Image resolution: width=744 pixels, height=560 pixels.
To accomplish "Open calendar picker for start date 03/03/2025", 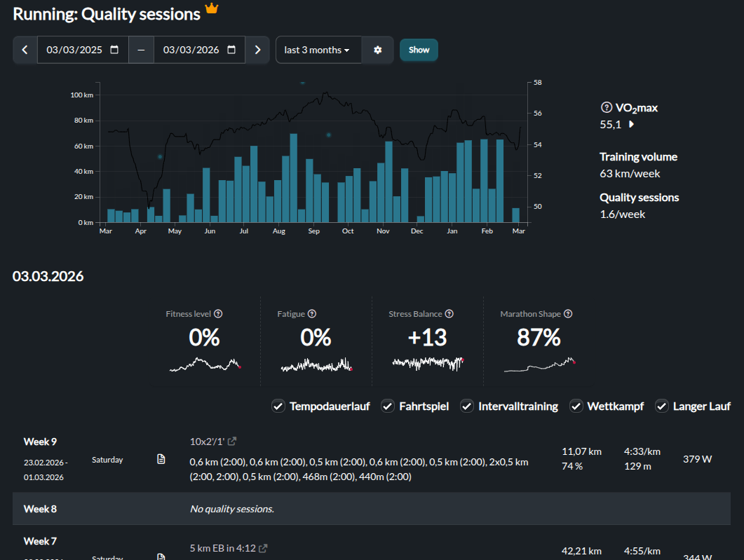I will tap(115, 50).
